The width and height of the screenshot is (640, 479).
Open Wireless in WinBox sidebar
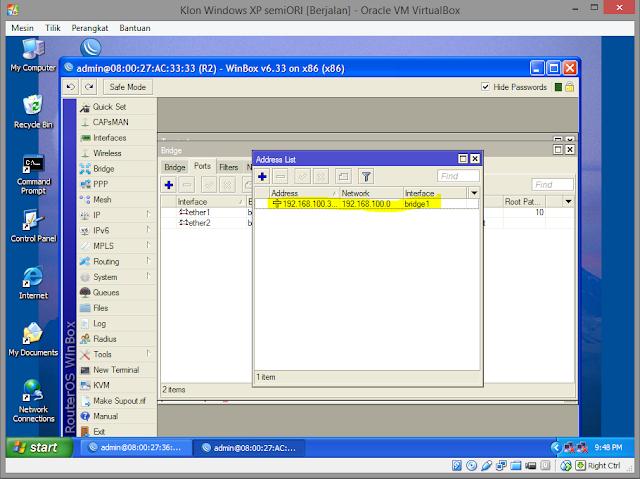(x=107, y=153)
